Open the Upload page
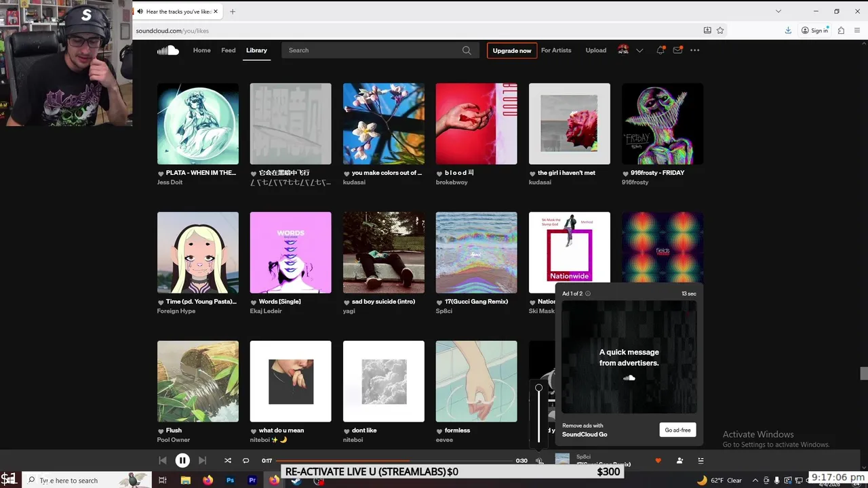868x488 pixels. (x=596, y=50)
